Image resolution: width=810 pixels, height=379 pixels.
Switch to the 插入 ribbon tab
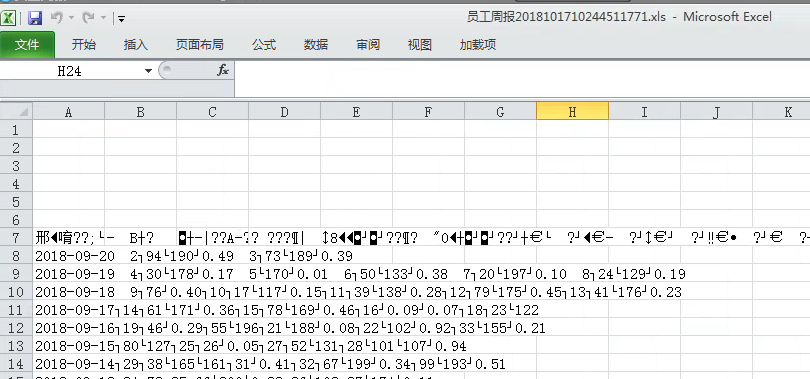pyautogui.click(x=136, y=45)
